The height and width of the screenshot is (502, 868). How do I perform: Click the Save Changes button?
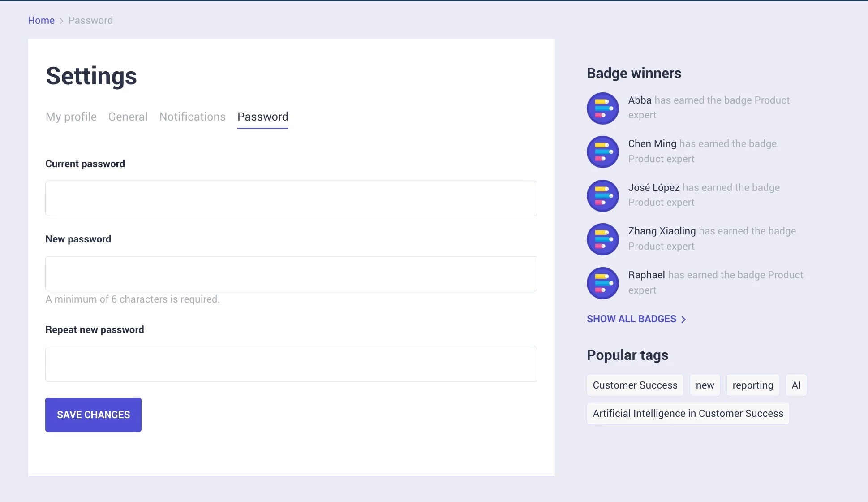(93, 415)
